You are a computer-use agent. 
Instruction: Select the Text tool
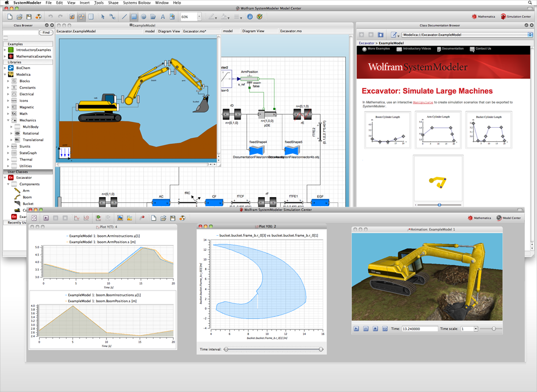pos(163,17)
